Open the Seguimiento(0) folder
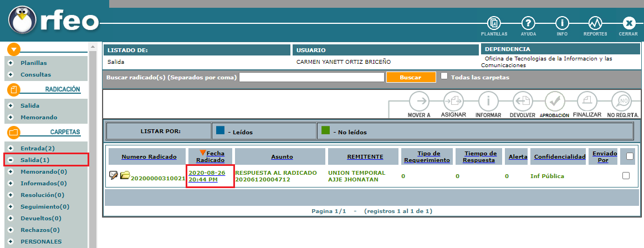The image size is (644, 248). (x=45, y=206)
